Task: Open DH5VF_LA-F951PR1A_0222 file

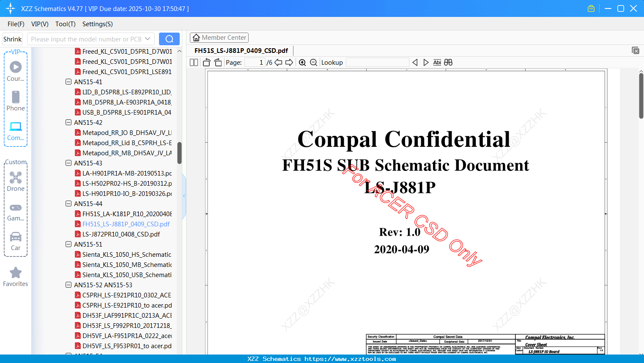Action: tap(123, 335)
